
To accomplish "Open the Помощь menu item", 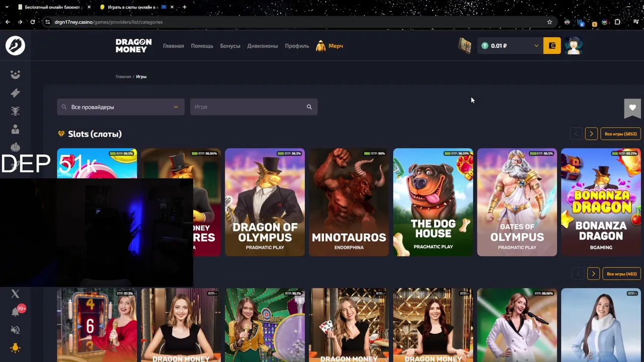I will click(x=202, y=46).
